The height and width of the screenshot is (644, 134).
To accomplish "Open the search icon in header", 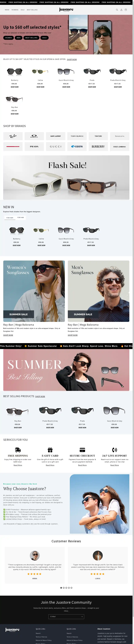I will pyautogui.click(x=117, y=10).
